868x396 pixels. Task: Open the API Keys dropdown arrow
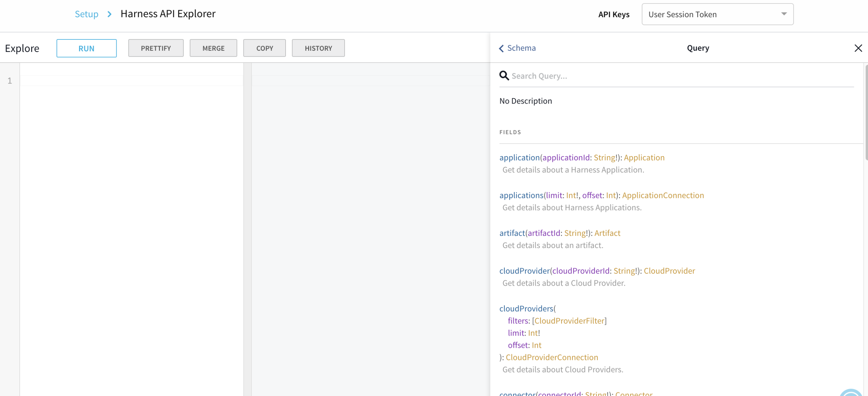click(784, 14)
